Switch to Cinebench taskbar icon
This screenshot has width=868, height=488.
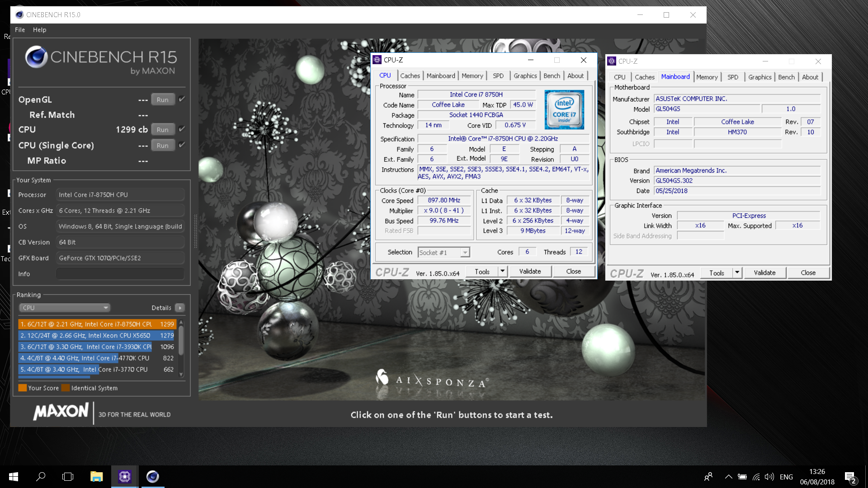pyautogui.click(x=153, y=477)
